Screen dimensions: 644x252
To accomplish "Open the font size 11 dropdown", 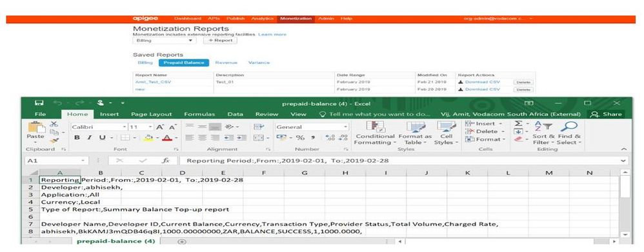I will 150,127.
